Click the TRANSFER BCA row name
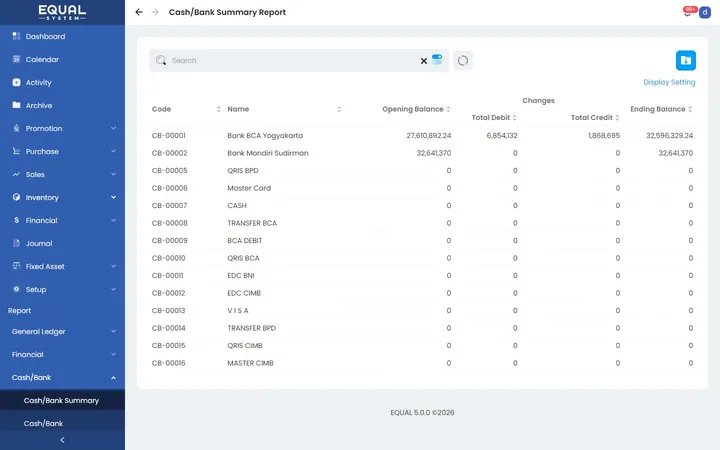The width and height of the screenshot is (720, 450). click(x=252, y=223)
